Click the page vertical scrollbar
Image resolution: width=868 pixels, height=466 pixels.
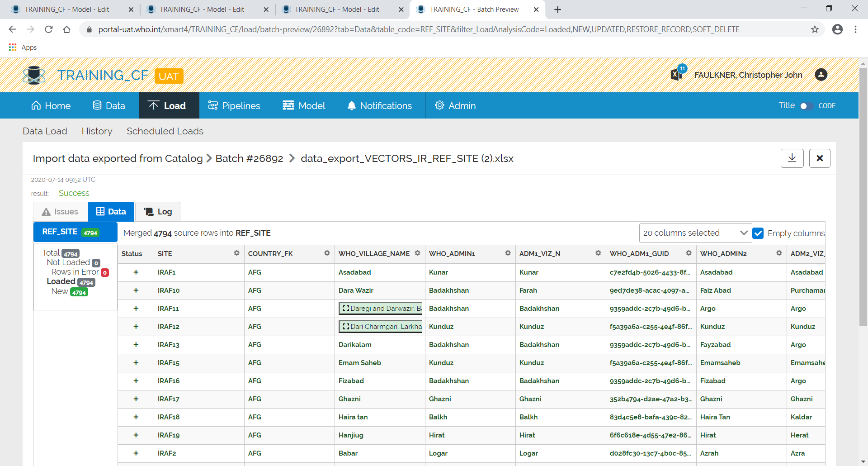pos(863,197)
